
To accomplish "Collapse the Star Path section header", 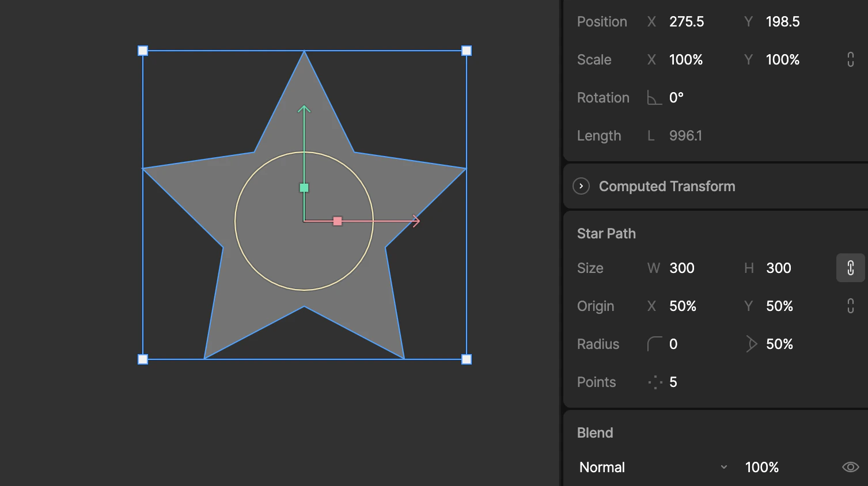I will pyautogui.click(x=606, y=233).
